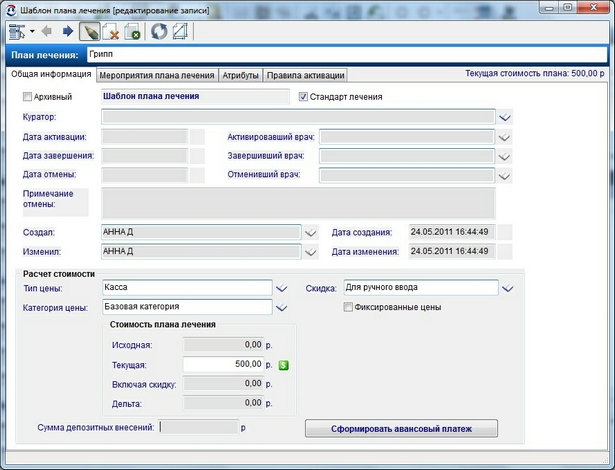The height and width of the screenshot is (470, 615).
Task: Click the План лечения field containing Грипп
Action: pos(347,55)
